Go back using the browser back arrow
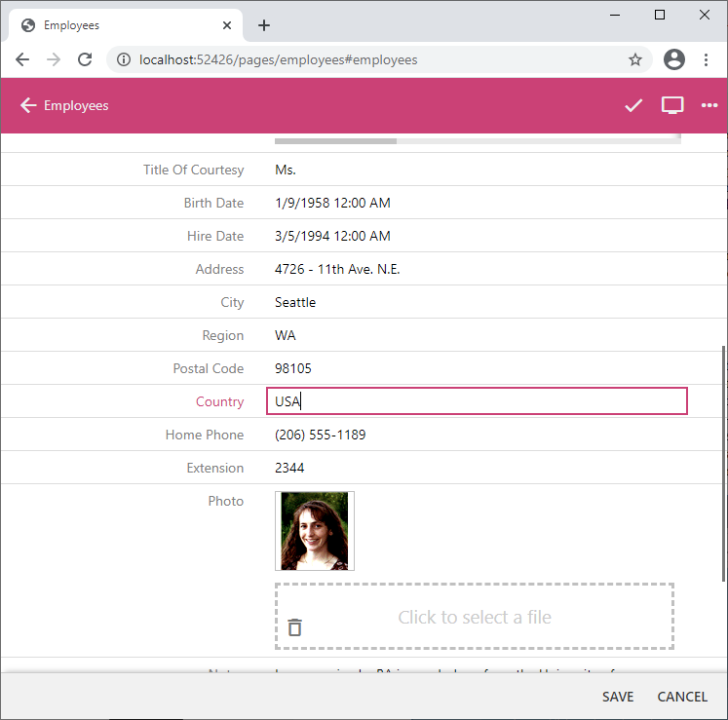 (22, 59)
